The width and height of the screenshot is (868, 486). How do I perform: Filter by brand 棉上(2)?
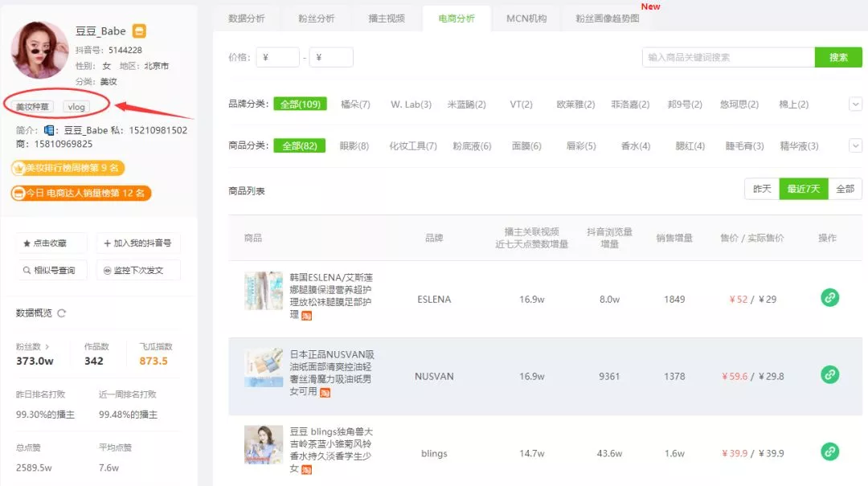794,104
